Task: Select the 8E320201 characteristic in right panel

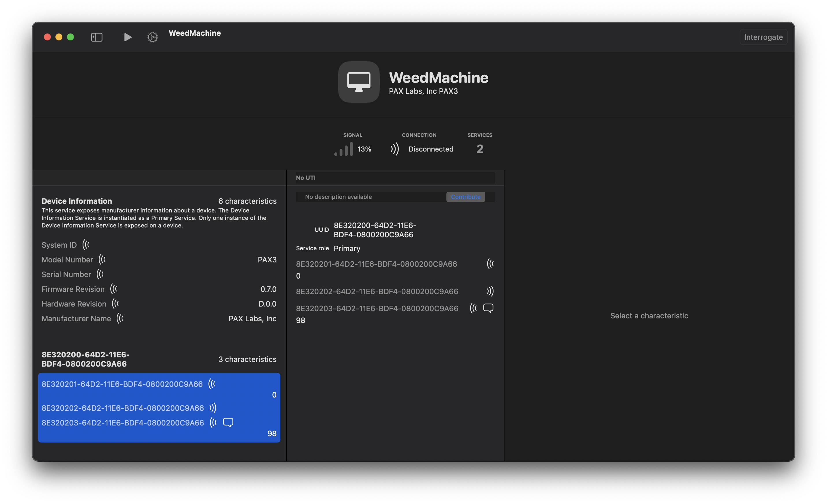Action: (x=376, y=264)
